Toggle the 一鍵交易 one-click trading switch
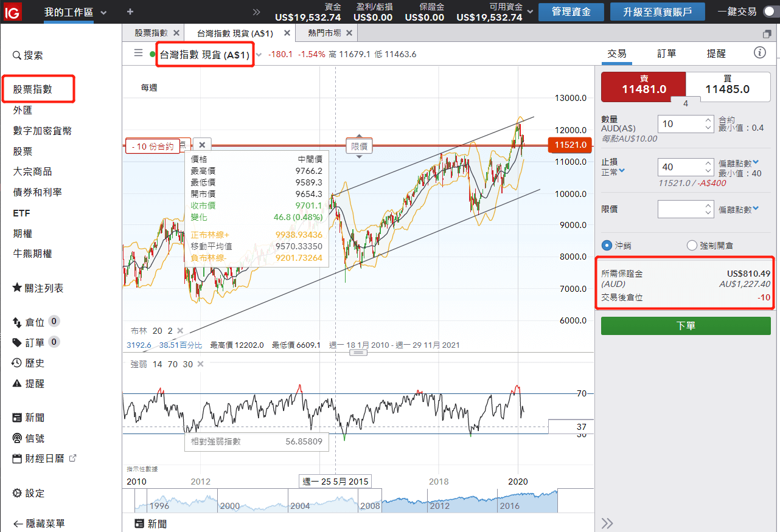780x532 pixels. 770,12
